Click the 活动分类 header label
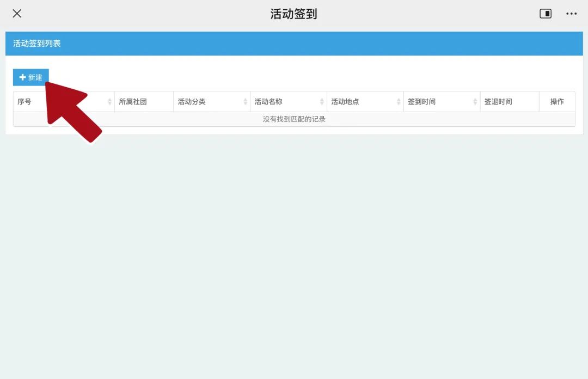The height and width of the screenshot is (379, 588). click(x=192, y=102)
